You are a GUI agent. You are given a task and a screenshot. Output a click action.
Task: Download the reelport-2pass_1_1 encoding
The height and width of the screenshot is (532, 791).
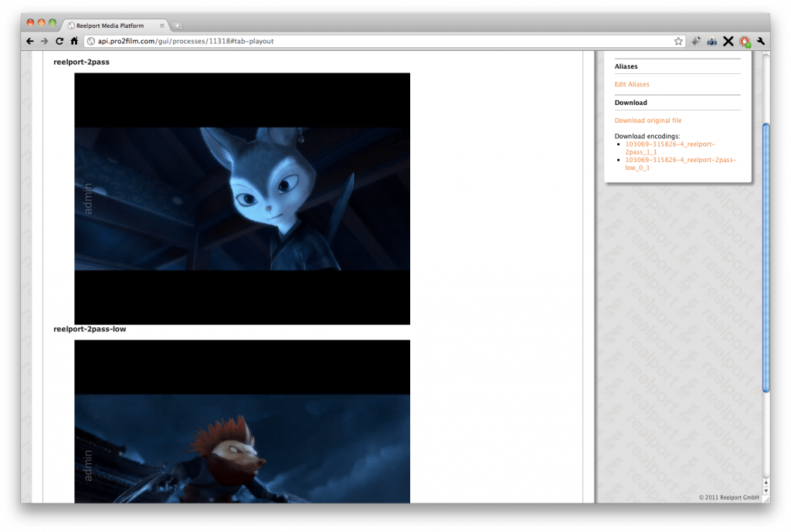pos(670,148)
